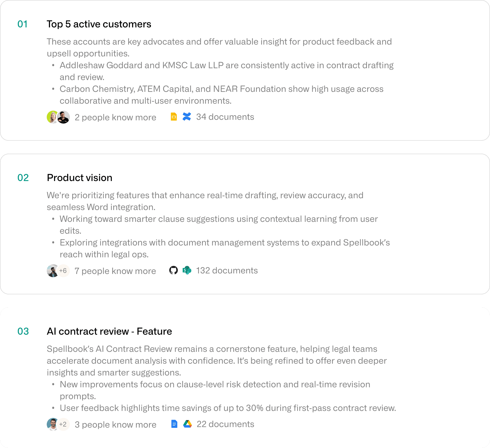The height and width of the screenshot is (448, 490).
Task: Click the blonde woman's avatar in card 01
Action: [52, 117]
